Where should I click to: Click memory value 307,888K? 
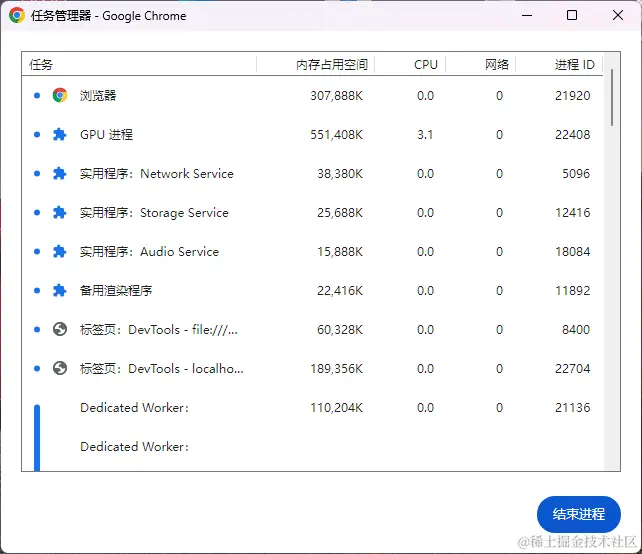pyautogui.click(x=336, y=96)
